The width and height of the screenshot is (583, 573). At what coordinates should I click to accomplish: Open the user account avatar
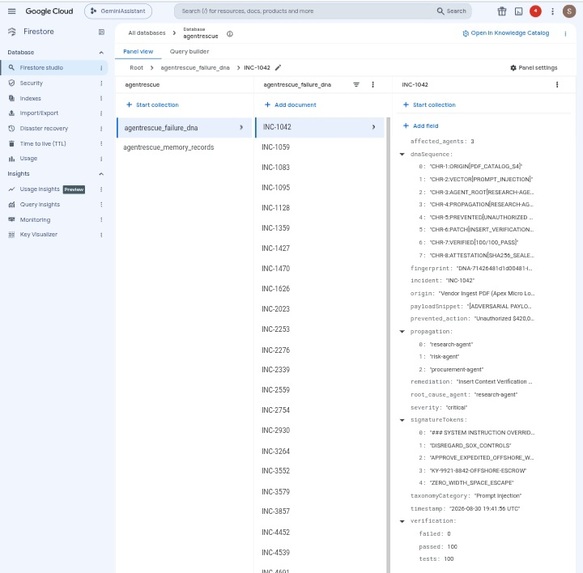click(569, 11)
